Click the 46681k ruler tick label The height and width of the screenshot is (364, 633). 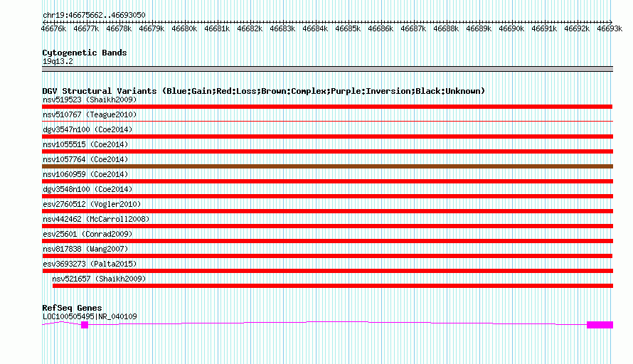pos(217,29)
